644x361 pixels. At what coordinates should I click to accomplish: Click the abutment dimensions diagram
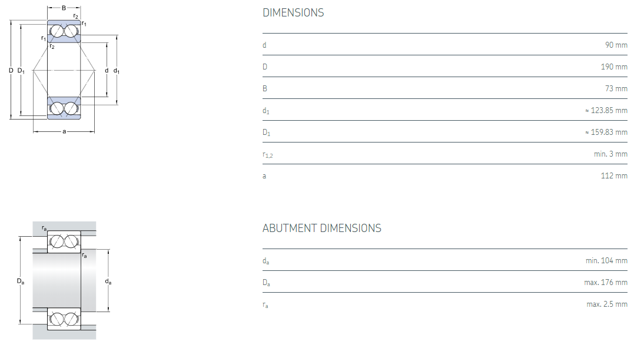point(64,281)
